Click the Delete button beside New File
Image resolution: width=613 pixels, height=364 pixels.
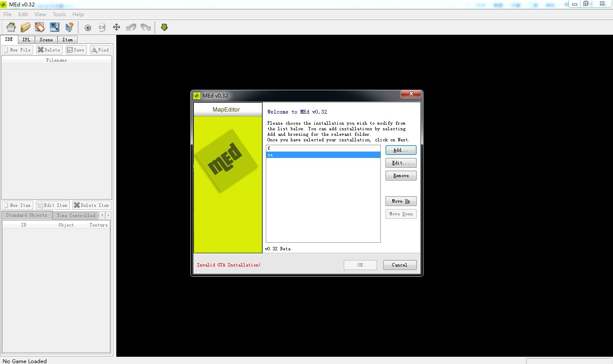(x=49, y=50)
